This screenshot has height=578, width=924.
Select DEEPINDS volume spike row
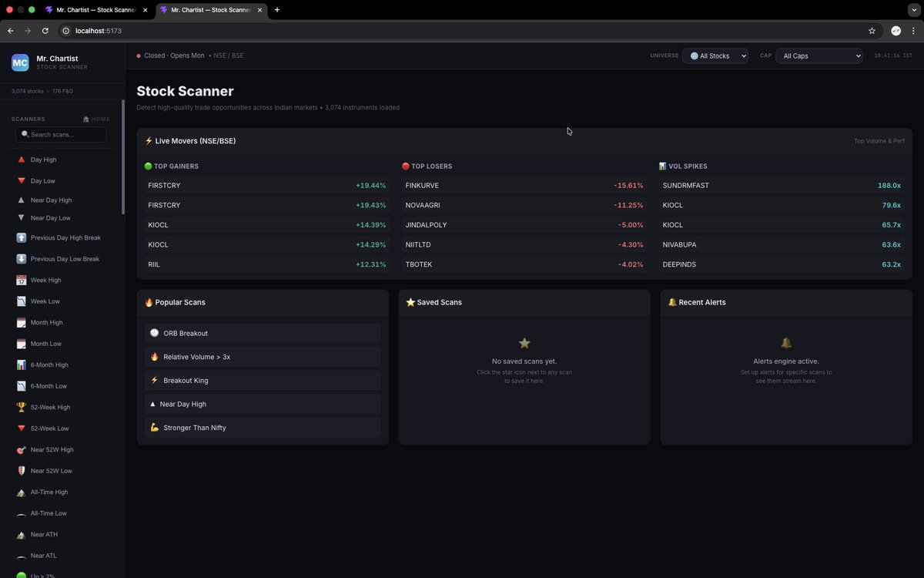point(782,264)
